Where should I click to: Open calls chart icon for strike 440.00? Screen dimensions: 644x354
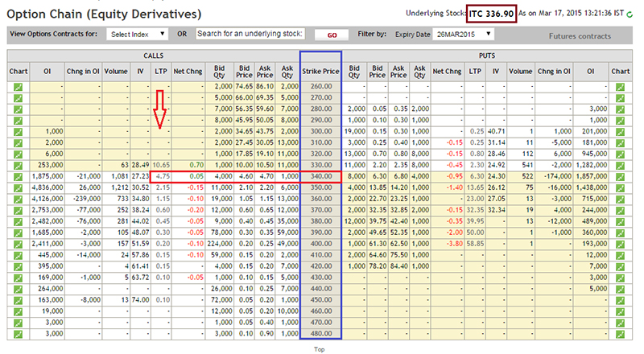(18, 289)
